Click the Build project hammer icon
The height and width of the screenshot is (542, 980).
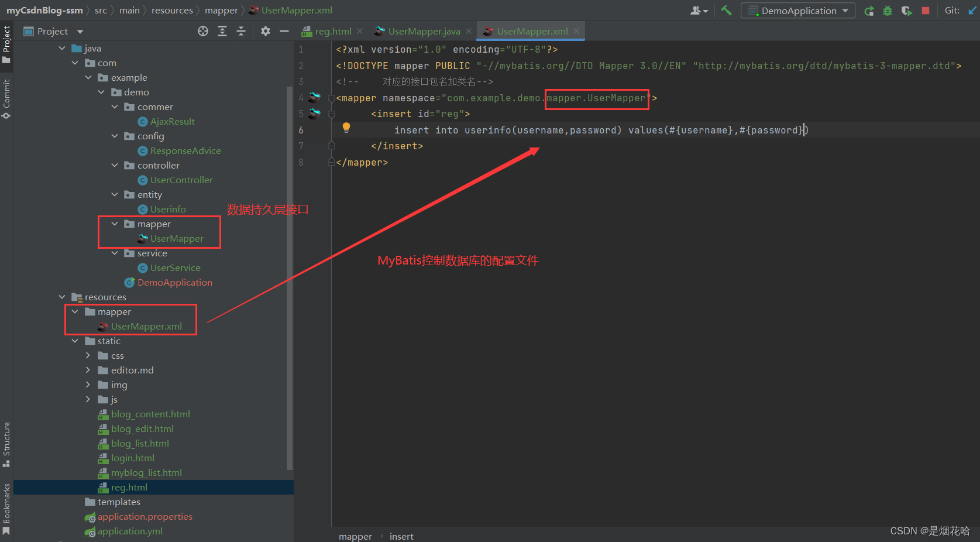click(726, 10)
